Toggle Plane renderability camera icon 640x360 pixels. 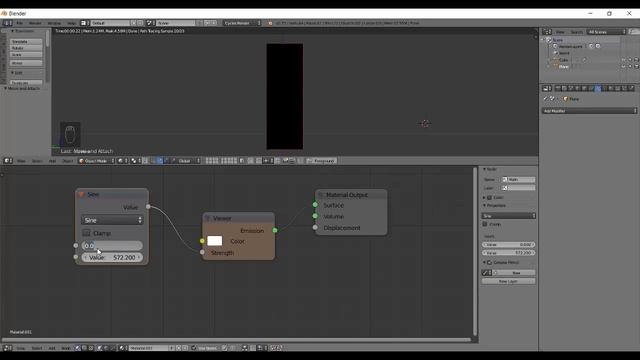636,67
